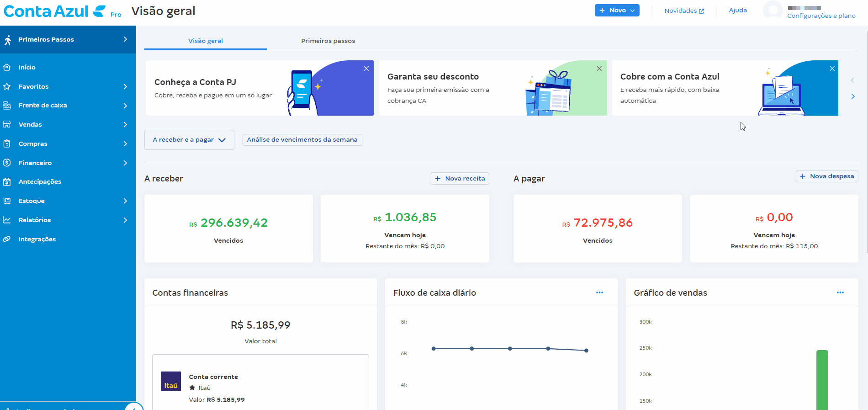Expand the Estoque submenu chevron
Viewport: 868px width, 410px height.
tap(125, 201)
